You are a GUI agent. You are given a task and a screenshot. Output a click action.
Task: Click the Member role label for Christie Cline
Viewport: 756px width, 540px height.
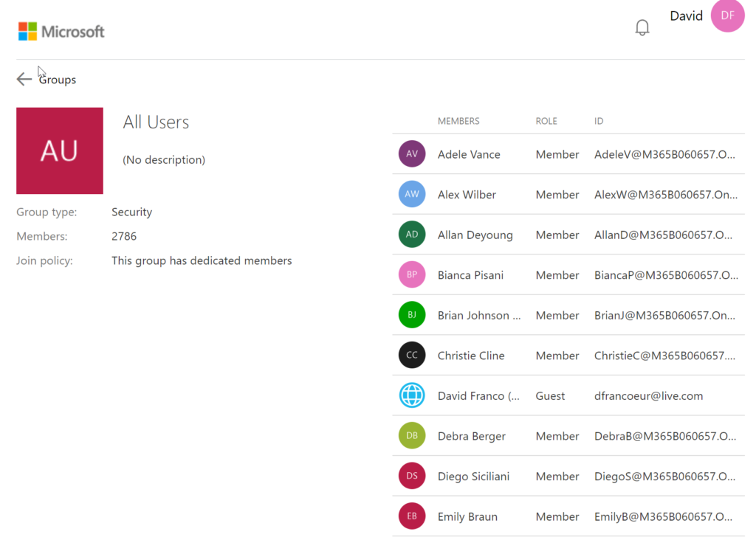[x=557, y=355]
